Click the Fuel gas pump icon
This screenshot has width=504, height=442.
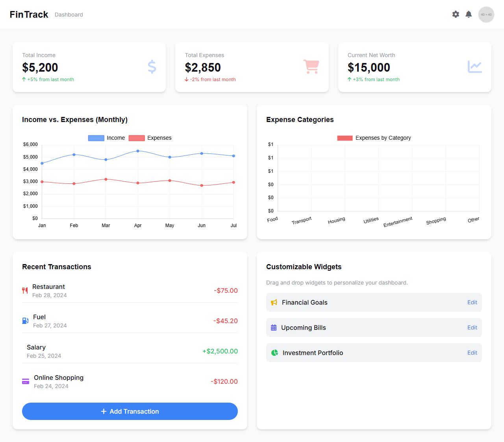coord(25,321)
